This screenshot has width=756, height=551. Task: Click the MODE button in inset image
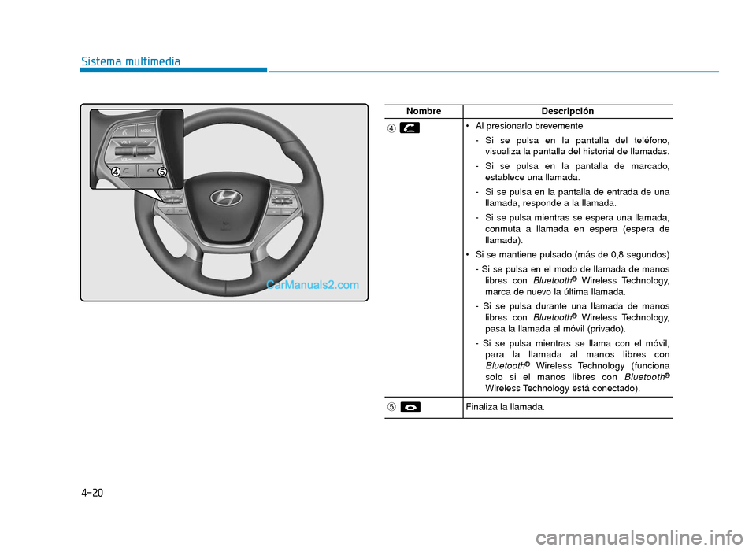tap(146, 130)
